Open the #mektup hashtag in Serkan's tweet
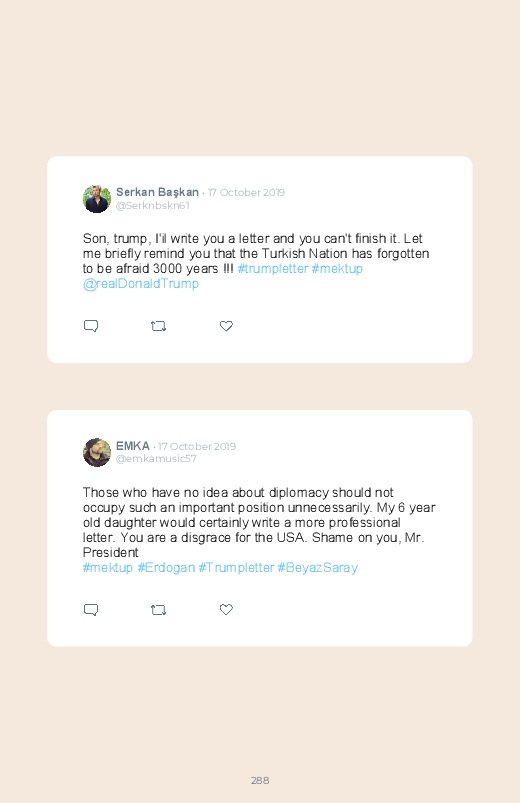This screenshot has width=520, height=803. [337, 268]
